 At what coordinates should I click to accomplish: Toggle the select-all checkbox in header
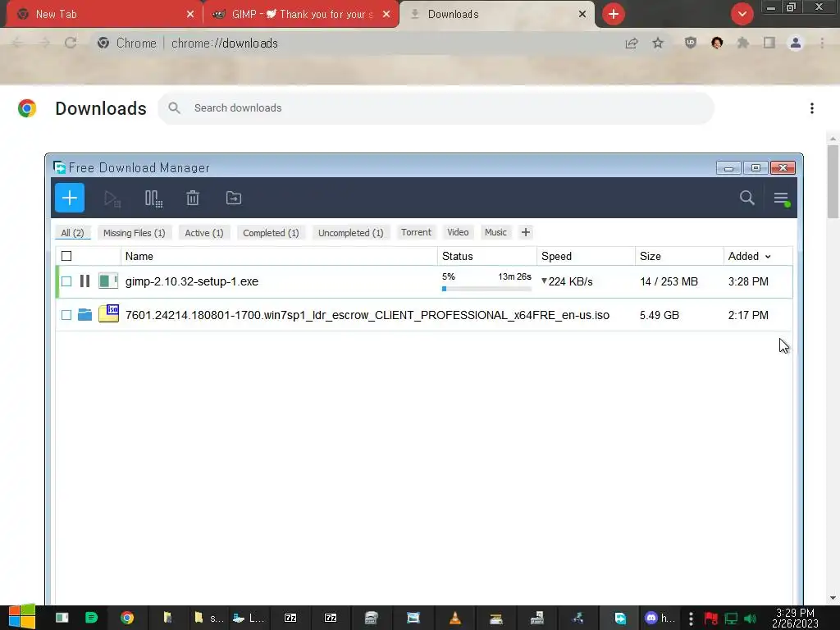click(66, 256)
